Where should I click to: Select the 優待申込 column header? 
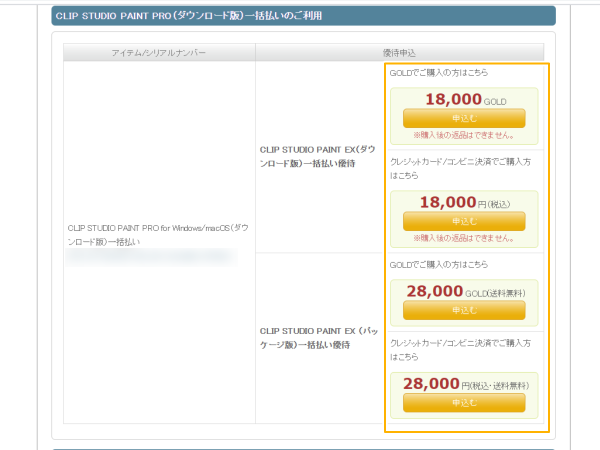click(399, 52)
